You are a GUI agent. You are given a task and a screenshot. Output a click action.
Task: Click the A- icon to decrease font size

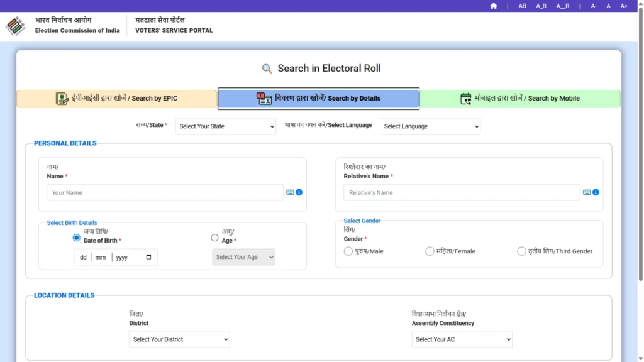(x=594, y=6)
